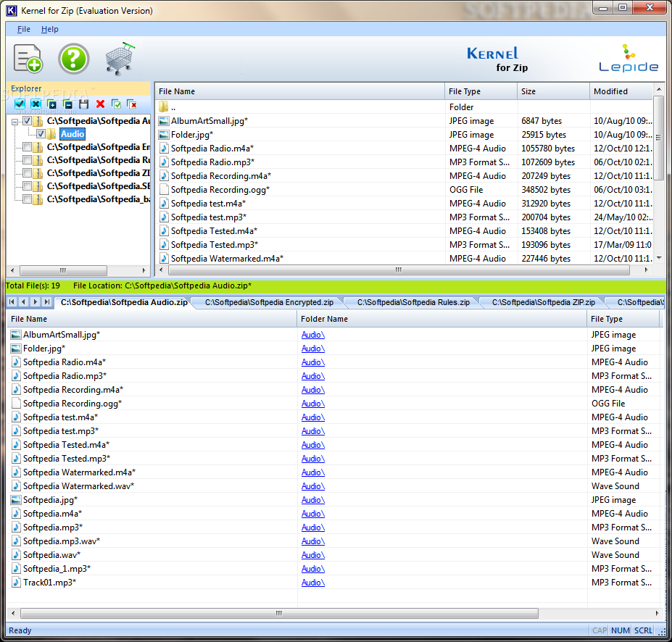
Task: Click the Lepide logo in header
Action: (x=628, y=58)
